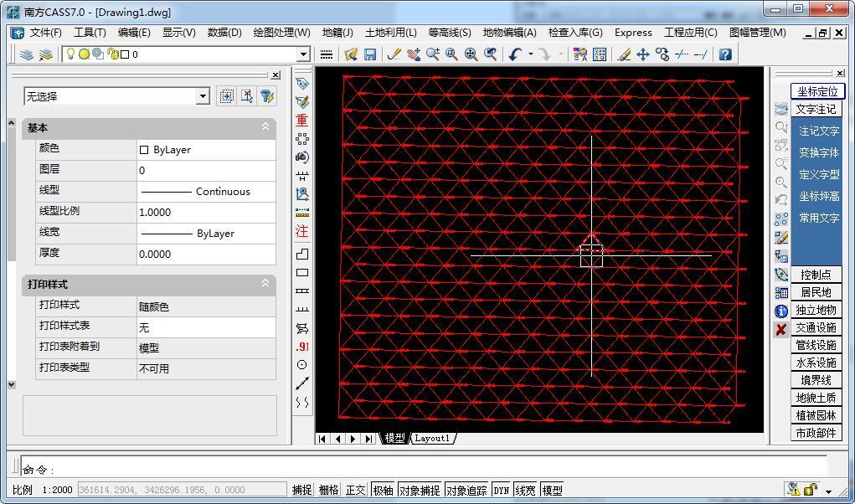855x504 pixels.
Task: Click the 坐标定位 button
Action: click(x=816, y=91)
